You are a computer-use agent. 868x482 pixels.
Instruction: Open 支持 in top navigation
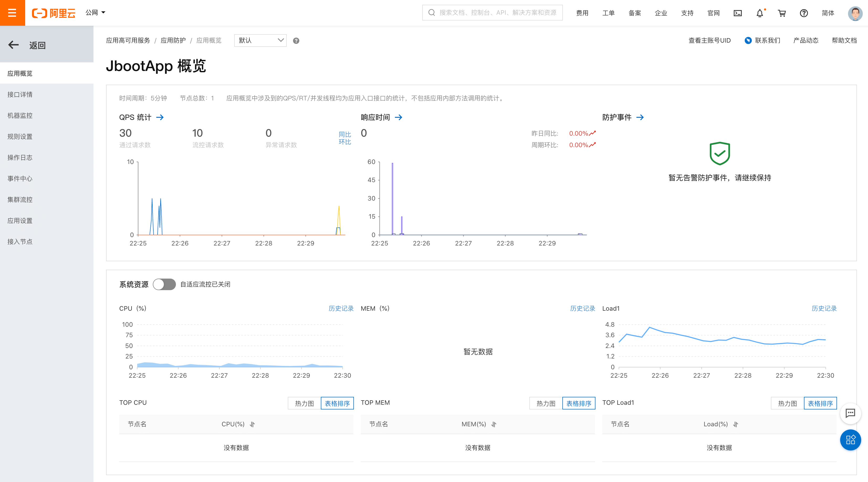coord(687,13)
